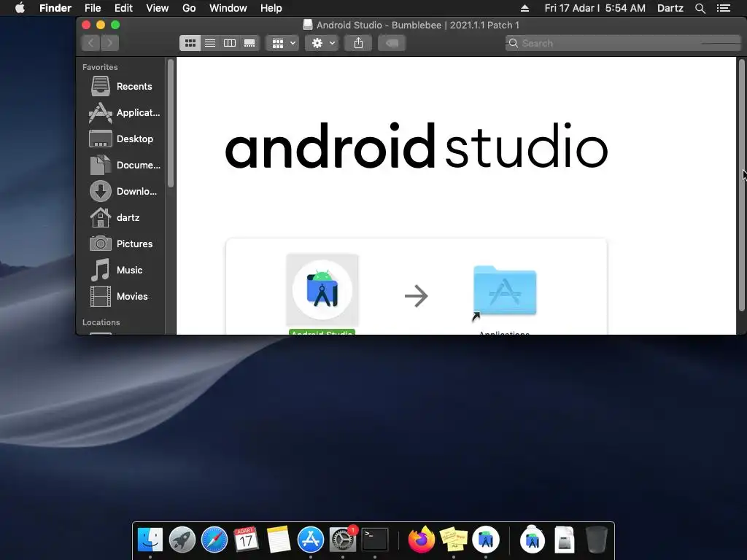Open Desktop in the sidebar

[121, 139]
